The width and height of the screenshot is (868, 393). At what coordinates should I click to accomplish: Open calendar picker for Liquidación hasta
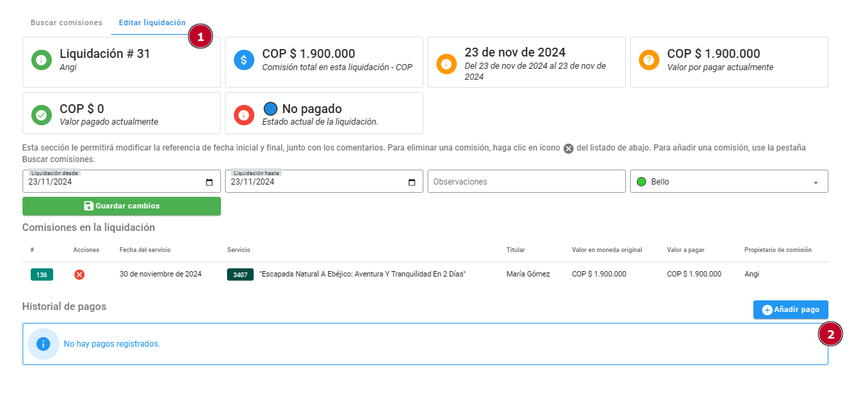(x=412, y=182)
